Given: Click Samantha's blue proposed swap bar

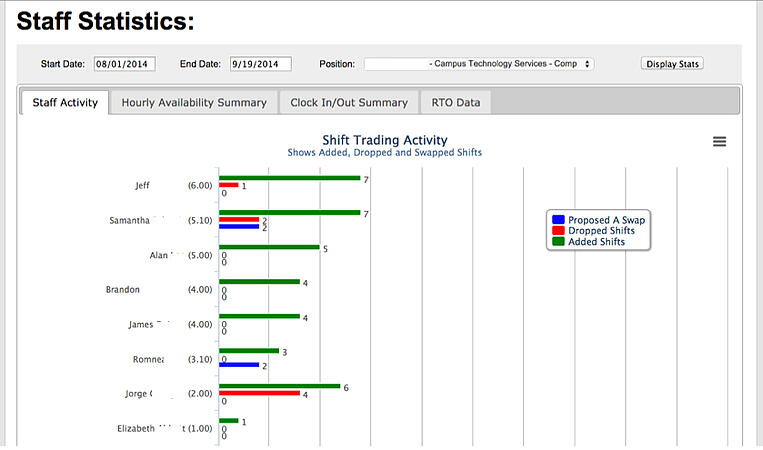Looking at the screenshot, I should (239, 226).
